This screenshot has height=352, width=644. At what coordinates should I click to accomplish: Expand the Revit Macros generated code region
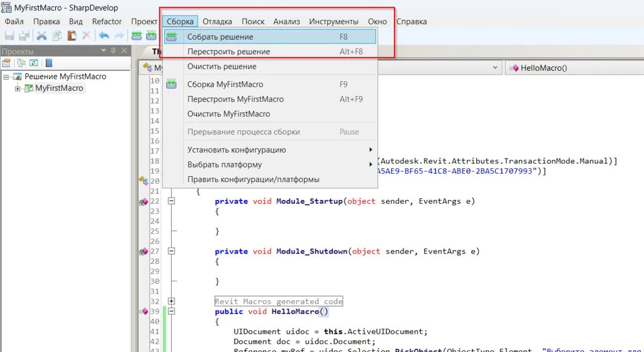pos(172,301)
